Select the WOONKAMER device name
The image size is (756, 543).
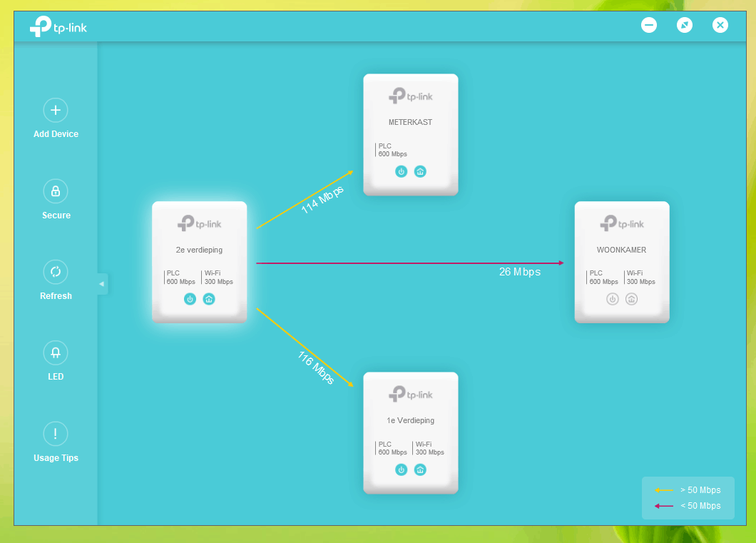pos(621,250)
